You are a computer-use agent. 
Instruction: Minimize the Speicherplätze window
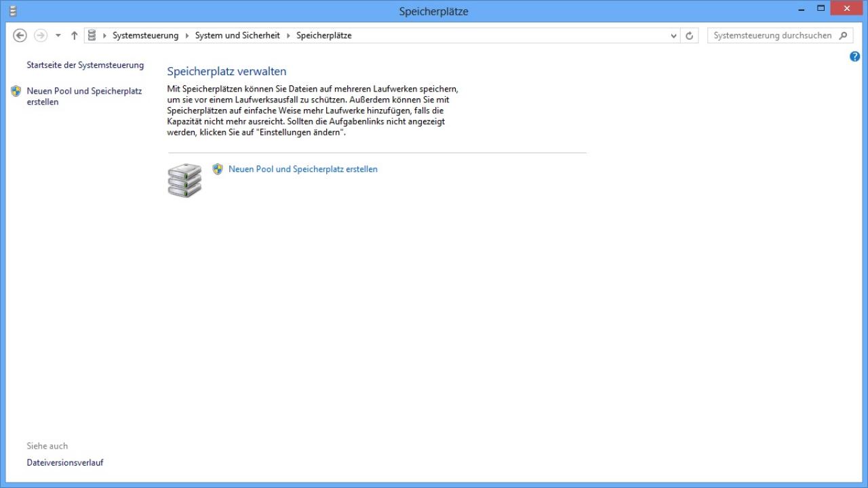(802, 9)
